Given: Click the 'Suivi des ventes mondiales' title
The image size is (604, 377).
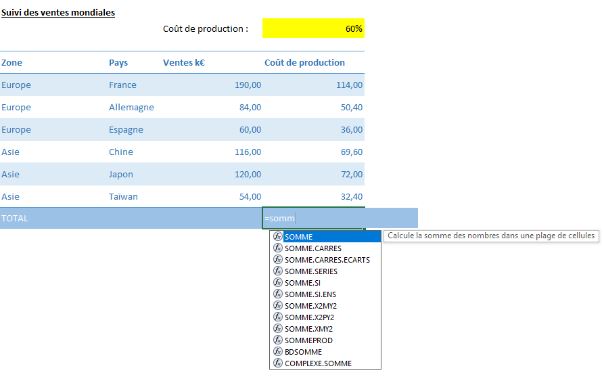Looking at the screenshot, I should click(58, 13).
